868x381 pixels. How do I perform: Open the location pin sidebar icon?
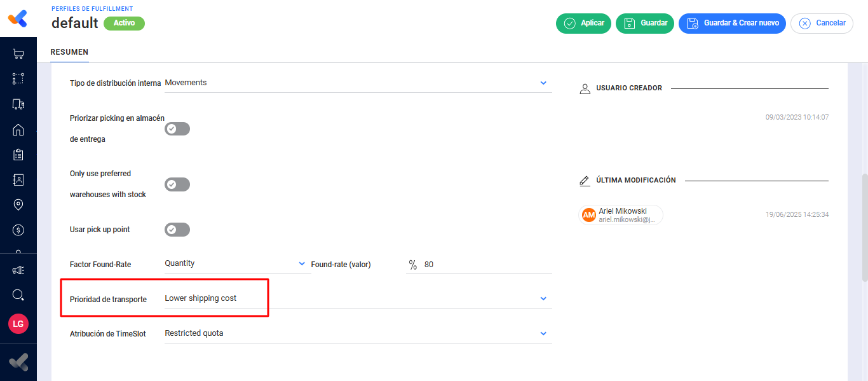click(x=18, y=205)
